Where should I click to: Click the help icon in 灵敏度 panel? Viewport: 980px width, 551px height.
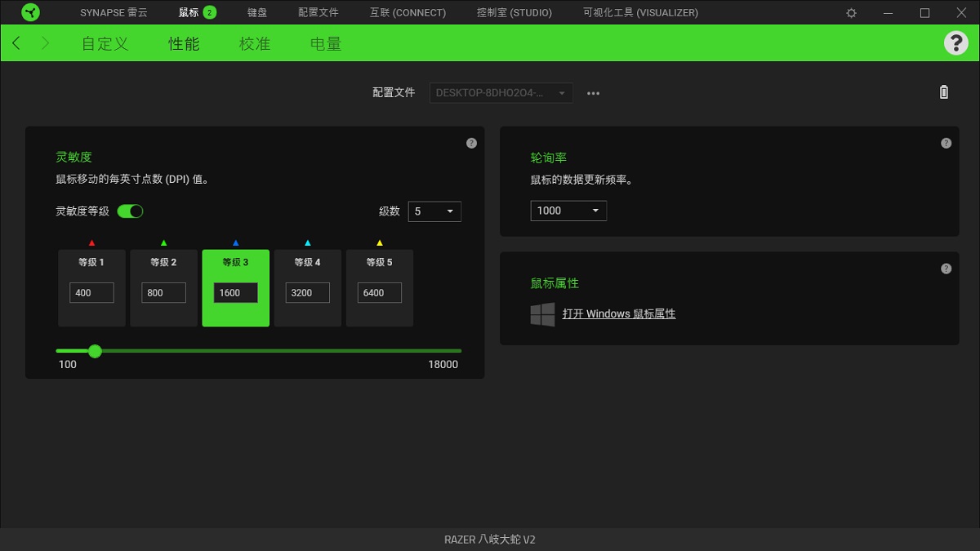tap(471, 143)
